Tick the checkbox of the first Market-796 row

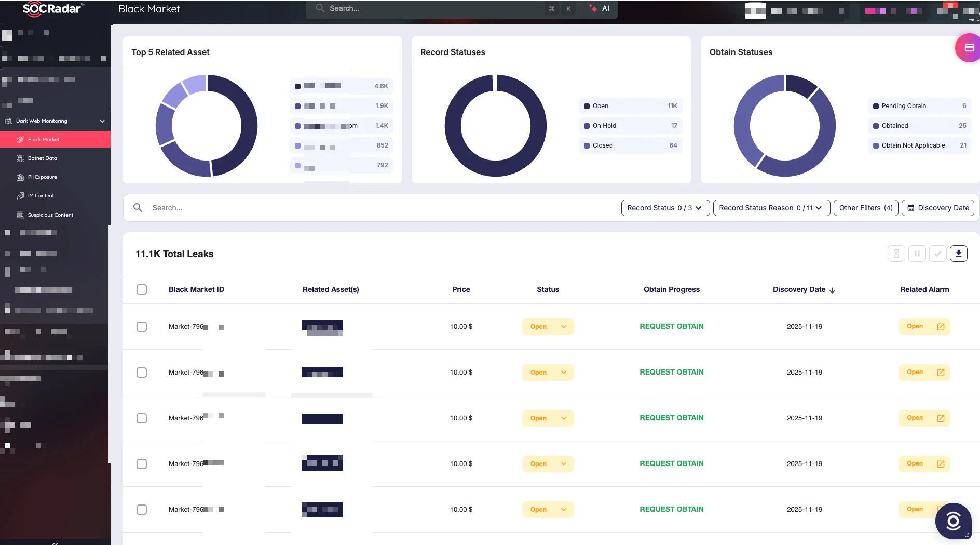point(141,327)
